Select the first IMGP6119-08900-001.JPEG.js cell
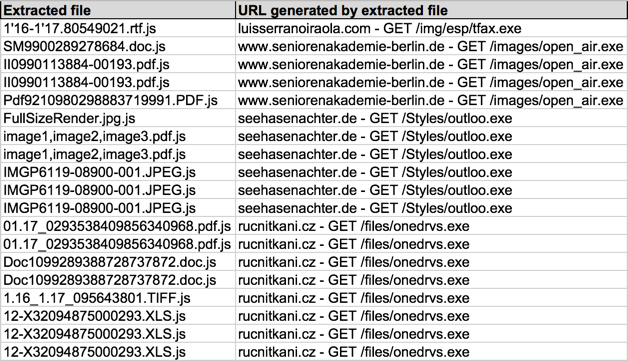The width and height of the screenshot is (628, 361). point(118,172)
